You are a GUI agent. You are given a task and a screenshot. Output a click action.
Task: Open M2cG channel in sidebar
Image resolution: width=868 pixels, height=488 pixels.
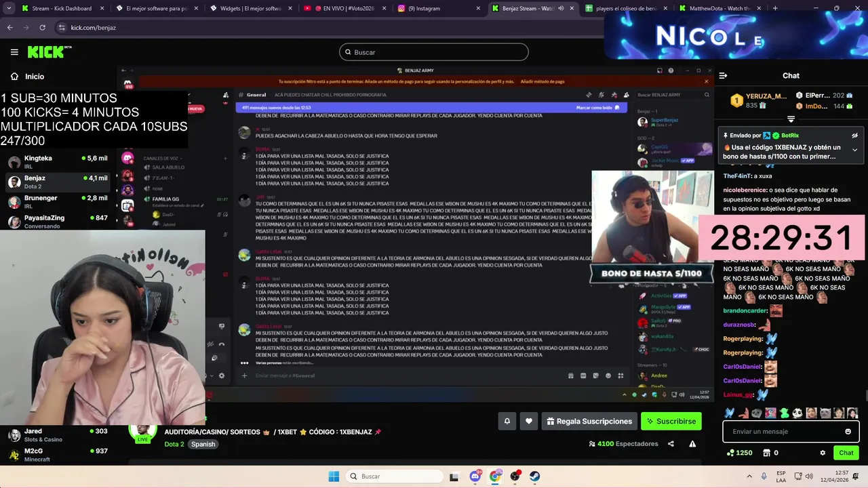(x=58, y=455)
